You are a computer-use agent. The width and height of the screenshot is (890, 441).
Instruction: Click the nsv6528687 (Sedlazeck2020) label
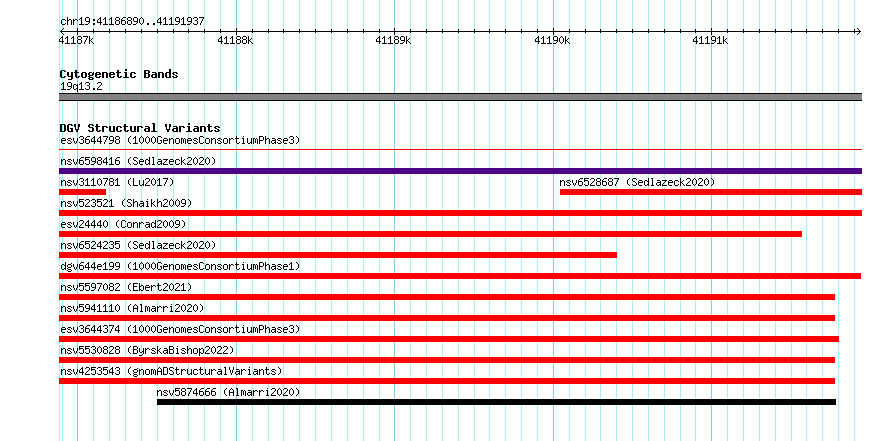[637, 182]
